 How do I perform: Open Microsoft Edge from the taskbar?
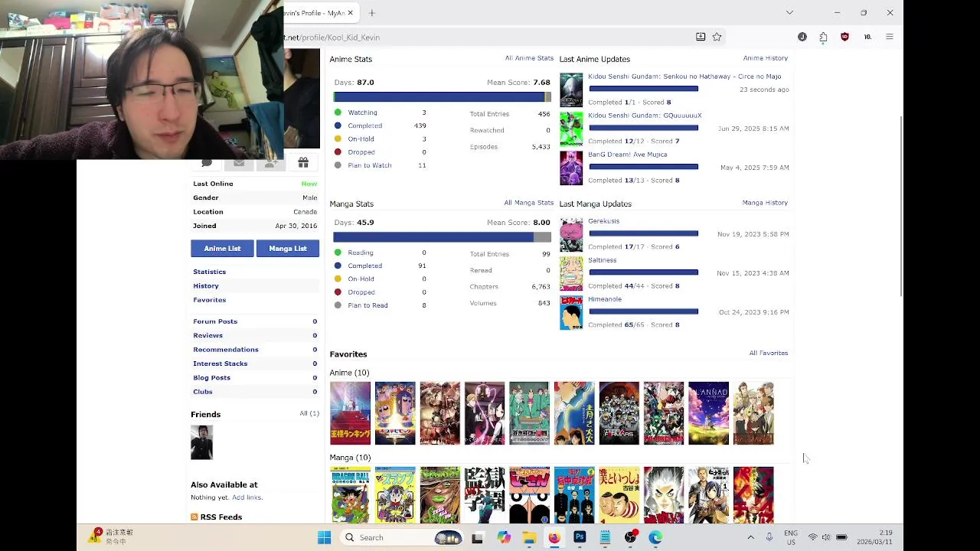[655, 537]
